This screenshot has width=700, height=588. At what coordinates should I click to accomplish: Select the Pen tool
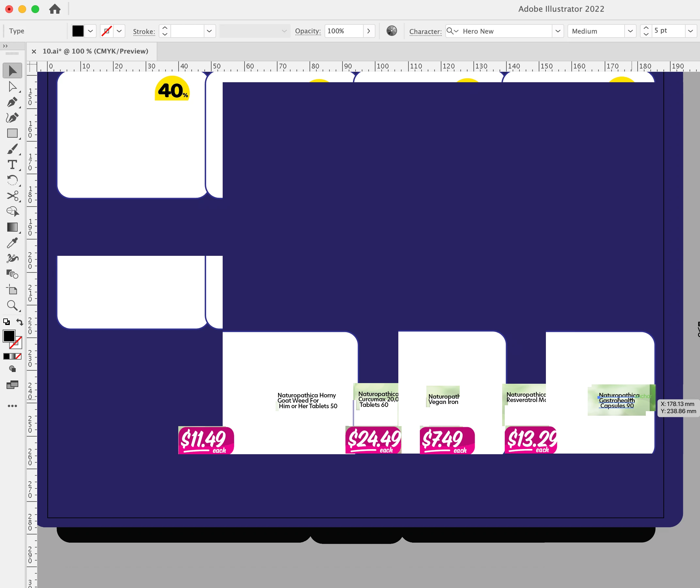pyautogui.click(x=12, y=102)
